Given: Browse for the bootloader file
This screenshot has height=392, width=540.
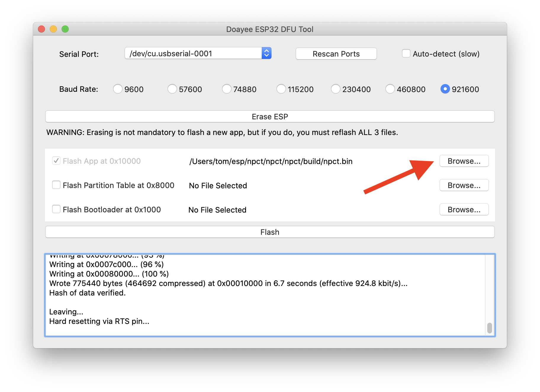Looking at the screenshot, I should tap(464, 209).
